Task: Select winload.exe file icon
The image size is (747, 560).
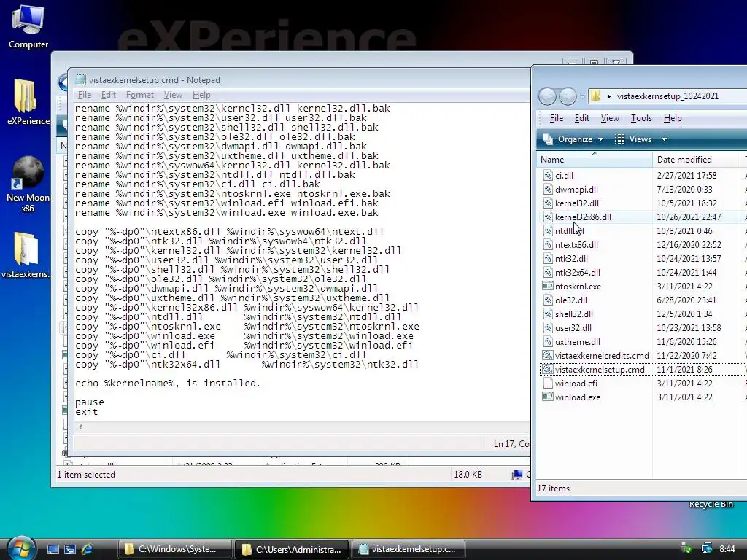Action: (548, 397)
